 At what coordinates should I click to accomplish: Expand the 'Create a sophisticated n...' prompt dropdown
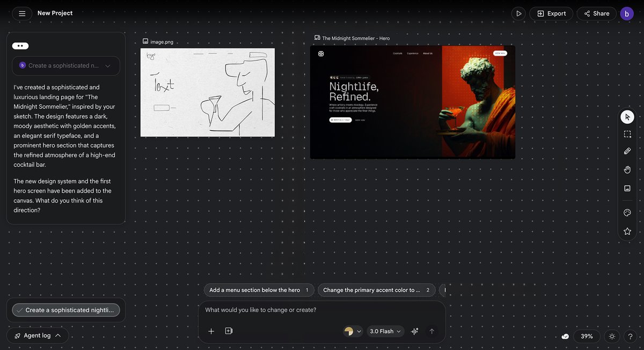tap(66, 65)
